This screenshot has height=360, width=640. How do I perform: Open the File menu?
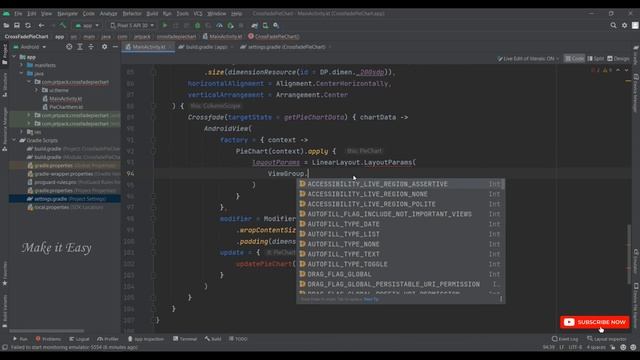18,13
